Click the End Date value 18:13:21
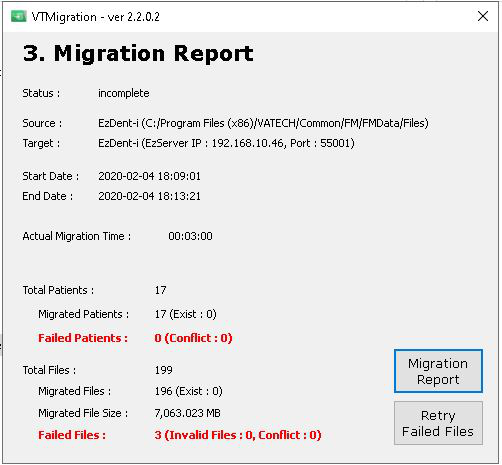The image size is (502, 465). point(149,196)
